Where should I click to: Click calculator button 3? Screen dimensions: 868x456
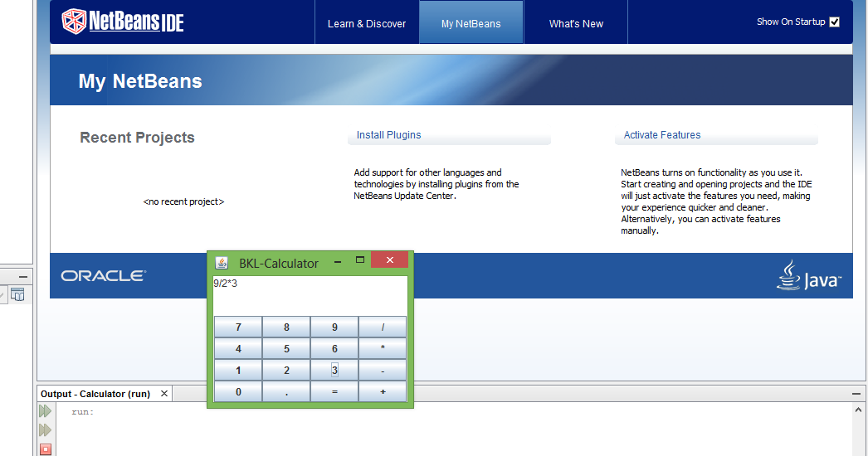pos(334,371)
